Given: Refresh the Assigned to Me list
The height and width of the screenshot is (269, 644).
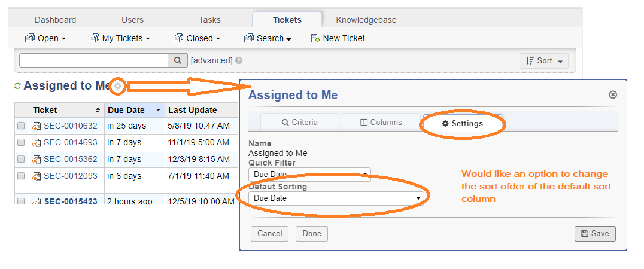Looking at the screenshot, I should click(x=17, y=86).
